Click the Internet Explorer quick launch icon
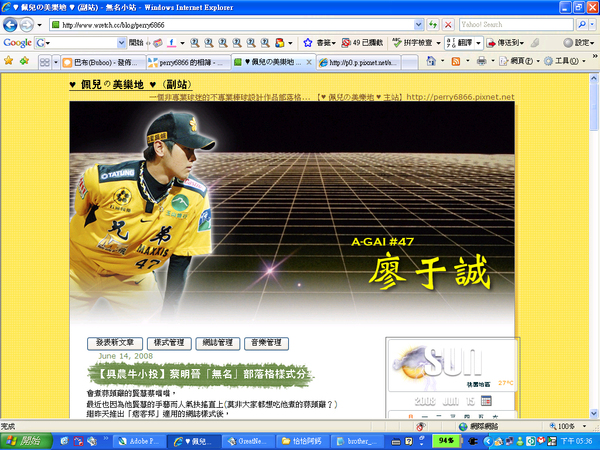The image size is (600, 450). point(64,441)
